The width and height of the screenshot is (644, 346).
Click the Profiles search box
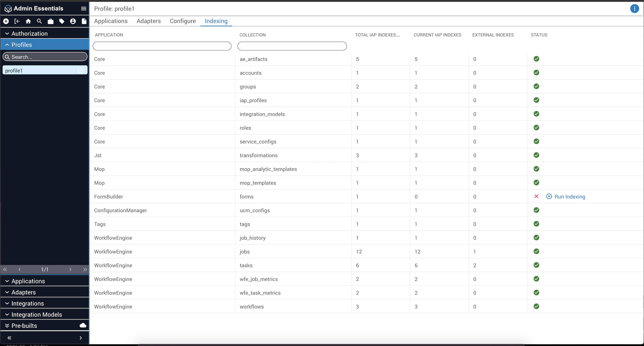click(45, 57)
